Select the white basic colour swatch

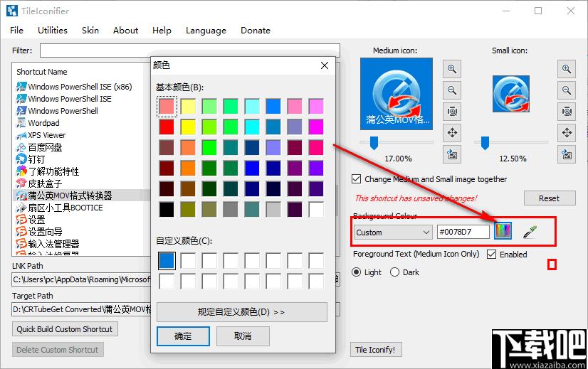click(x=316, y=210)
